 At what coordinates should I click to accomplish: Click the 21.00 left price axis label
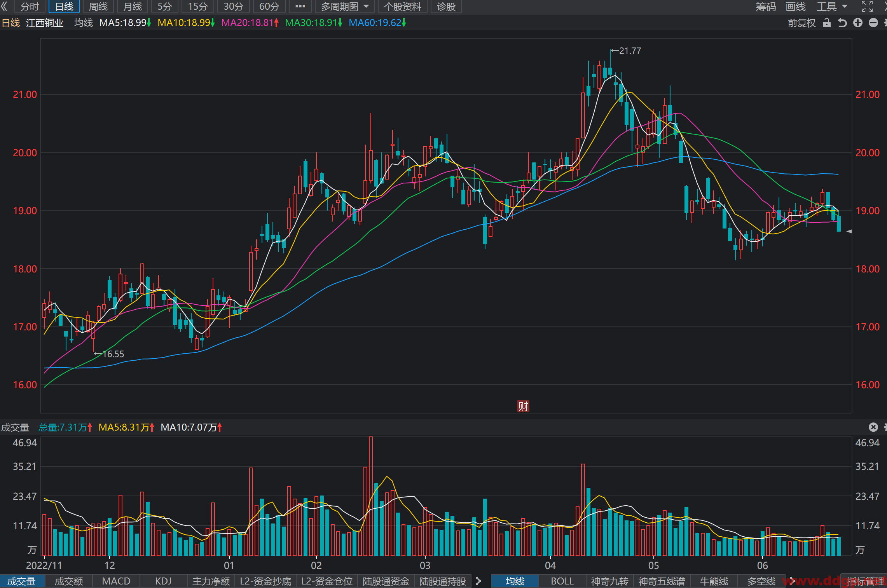[x=25, y=94]
